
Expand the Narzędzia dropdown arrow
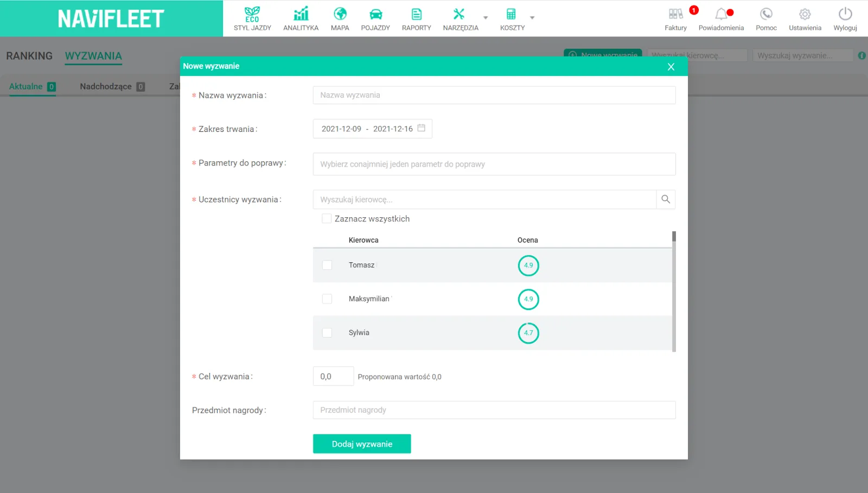486,18
